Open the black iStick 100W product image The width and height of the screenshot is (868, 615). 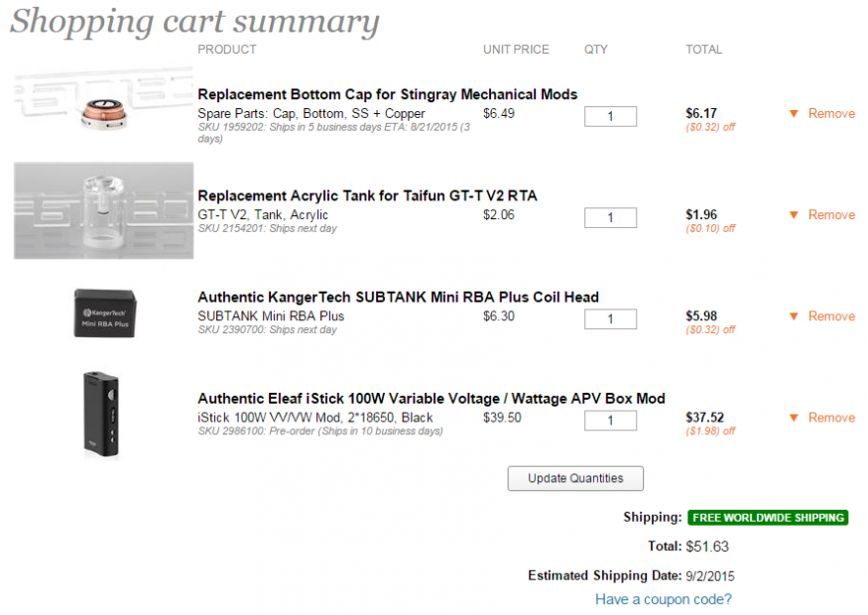[x=103, y=414]
